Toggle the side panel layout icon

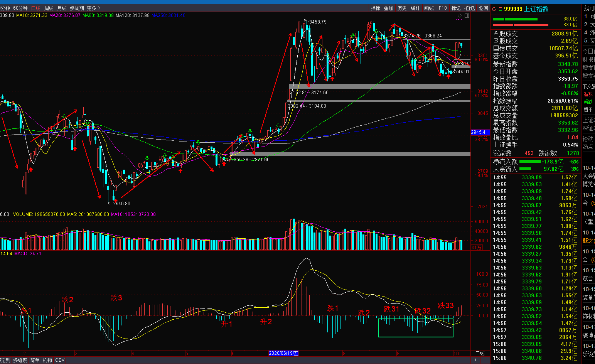[467, 16]
